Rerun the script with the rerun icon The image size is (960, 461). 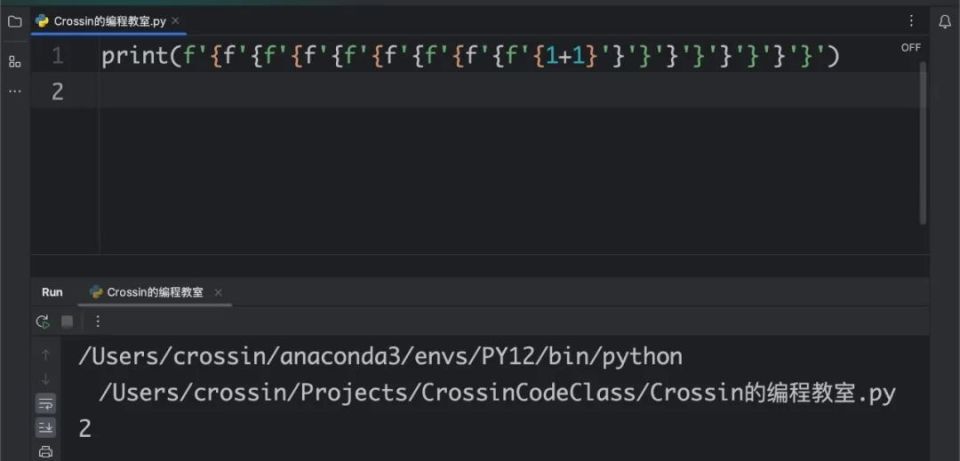pos(42,321)
